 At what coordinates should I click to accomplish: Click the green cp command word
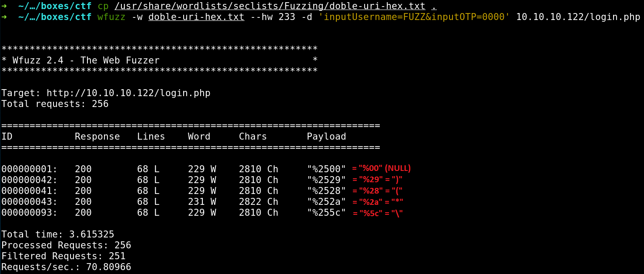[x=103, y=6]
